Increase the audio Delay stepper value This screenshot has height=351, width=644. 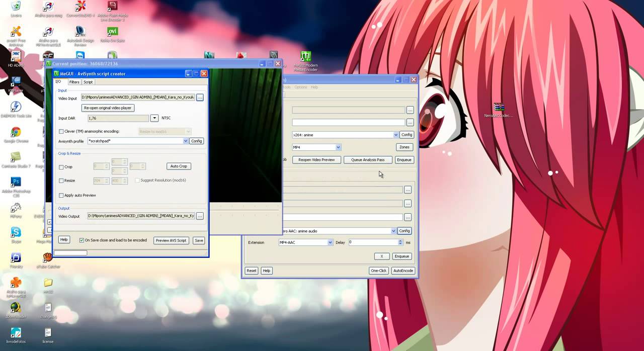pos(400,240)
